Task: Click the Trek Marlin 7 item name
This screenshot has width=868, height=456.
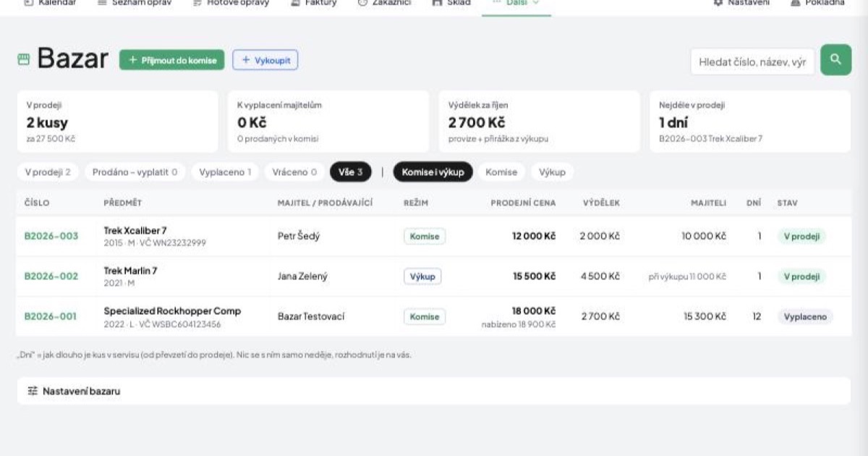Action: click(x=130, y=270)
